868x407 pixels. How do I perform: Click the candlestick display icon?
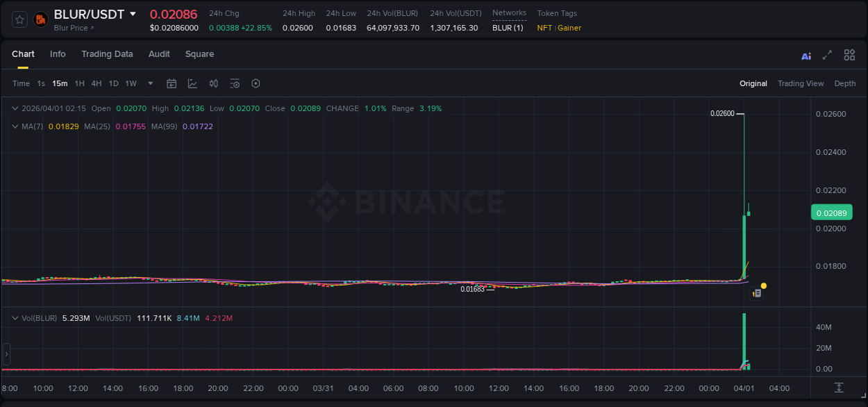(214, 83)
